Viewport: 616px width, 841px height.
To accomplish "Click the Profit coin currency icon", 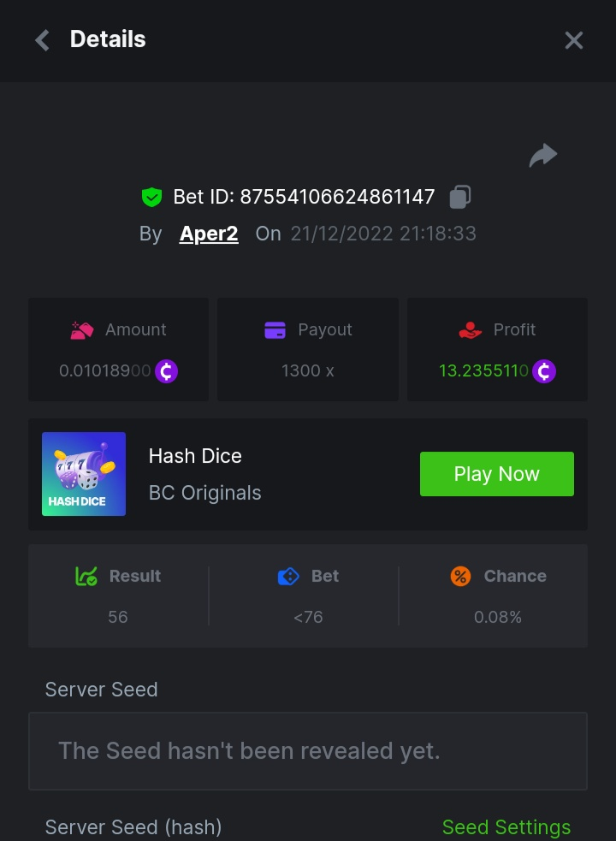I will (x=544, y=371).
